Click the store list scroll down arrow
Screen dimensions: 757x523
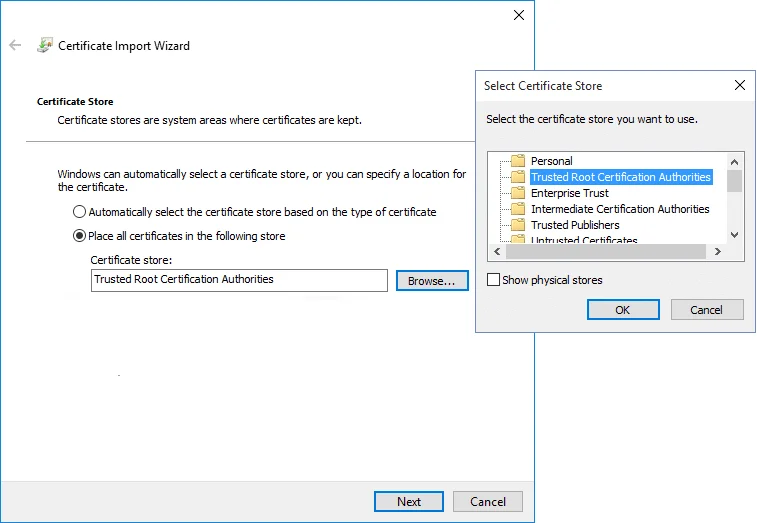(x=734, y=235)
